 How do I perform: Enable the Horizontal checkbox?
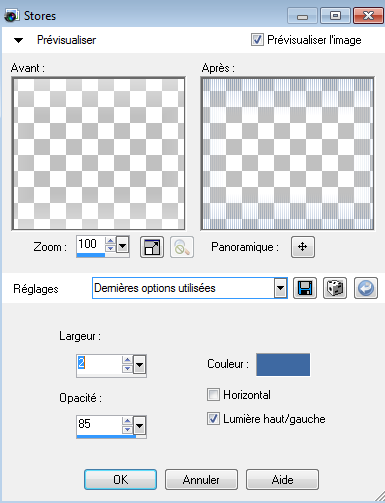[213, 395]
